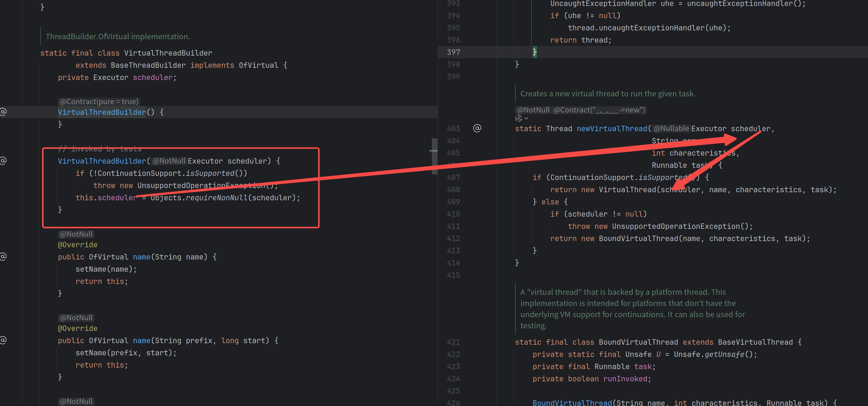Click the runInvoked field on line 424
868x406 pixels.
(x=625, y=379)
